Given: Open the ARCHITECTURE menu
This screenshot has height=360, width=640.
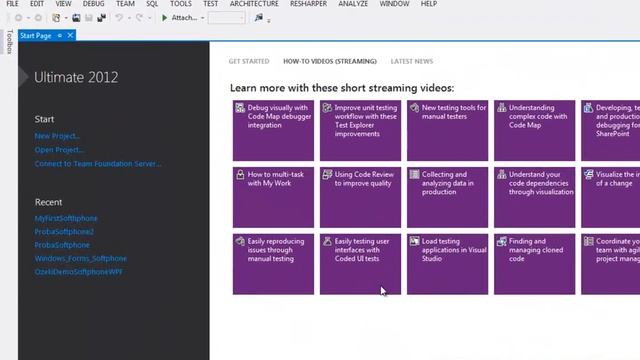Looking at the screenshot, I should point(254,4).
